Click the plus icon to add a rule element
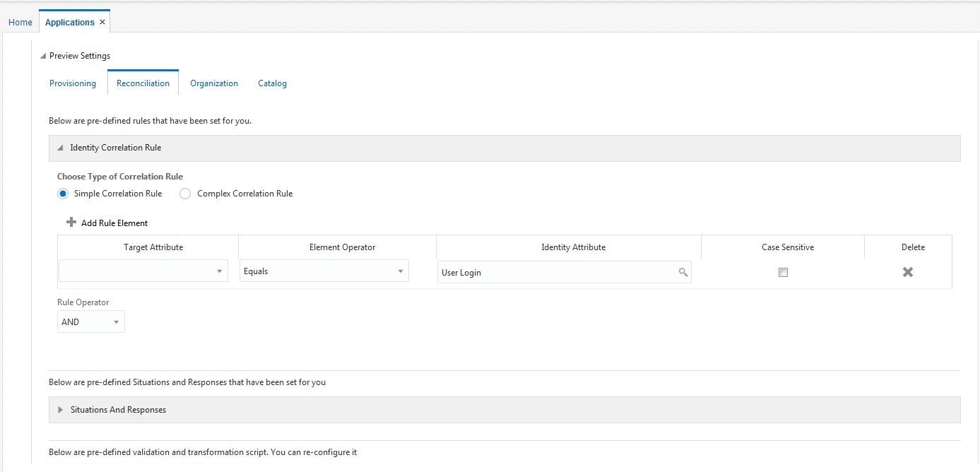Screen dimensions: 980x472 (x=71, y=222)
